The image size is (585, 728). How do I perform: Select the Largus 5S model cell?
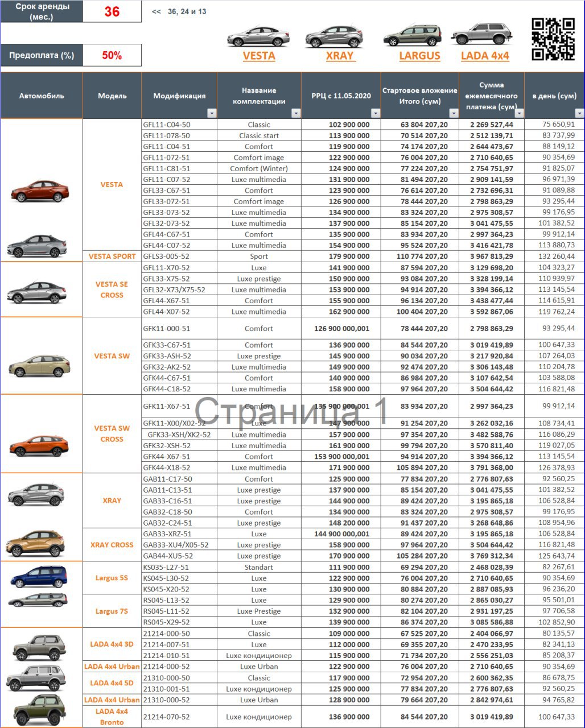pyautogui.click(x=112, y=578)
